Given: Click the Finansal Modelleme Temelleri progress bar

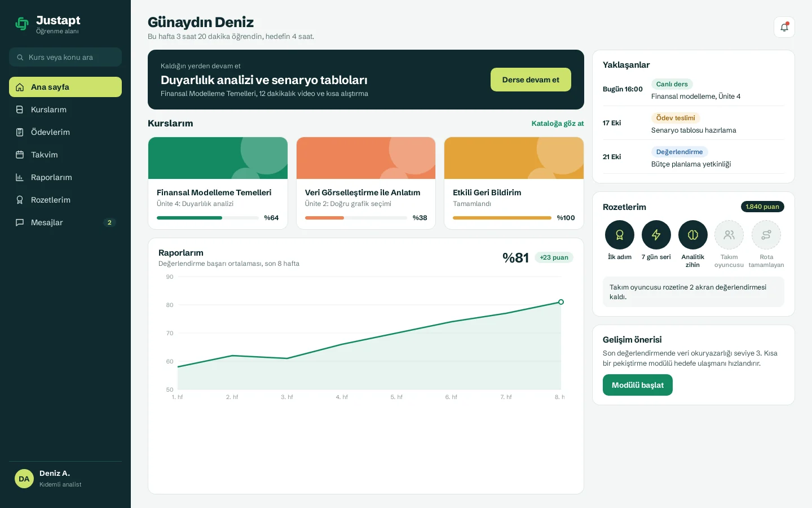Looking at the screenshot, I should 208,218.
